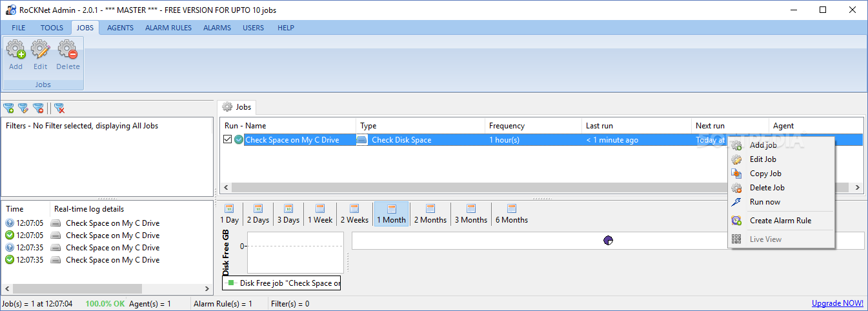Viewport: 868px width, 311px height.
Task: Open the FILE ribbon tab
Action: [19, 28]
